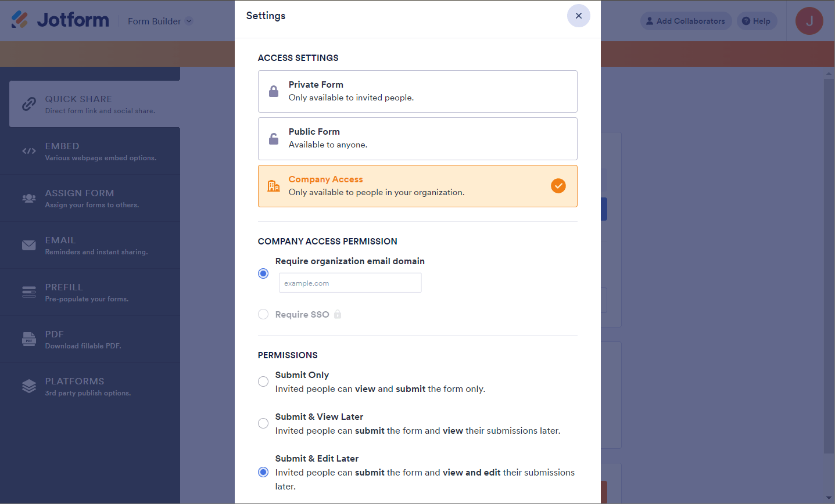The height and width of the screenshot is (504, 835).
Task: Open Add Collaborators
Action: (686, 21)
